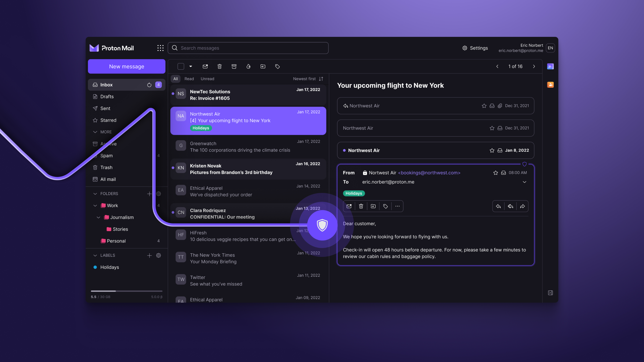Collapse the side panel icon at bottom right

tap(550, 292)
